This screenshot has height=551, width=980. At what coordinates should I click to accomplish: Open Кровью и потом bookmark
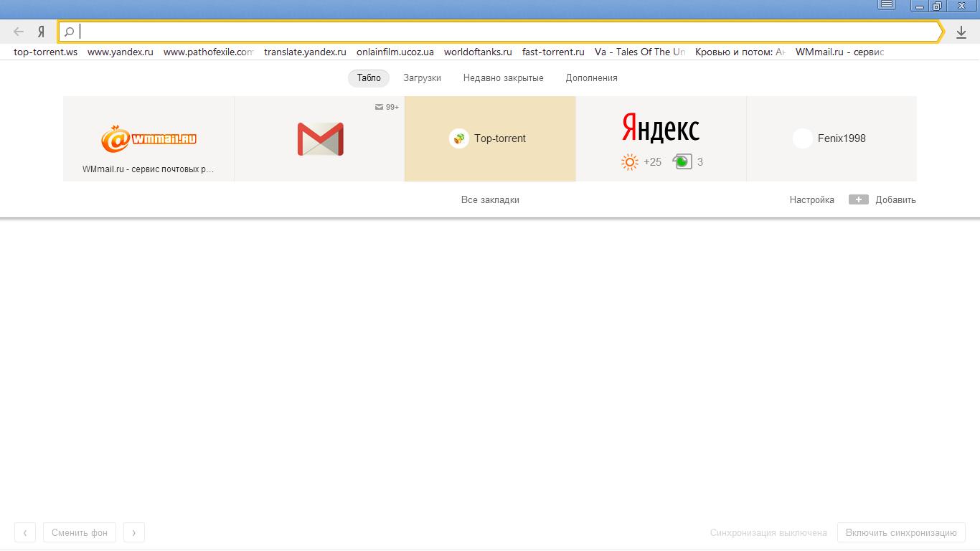(x=740, y=52)
